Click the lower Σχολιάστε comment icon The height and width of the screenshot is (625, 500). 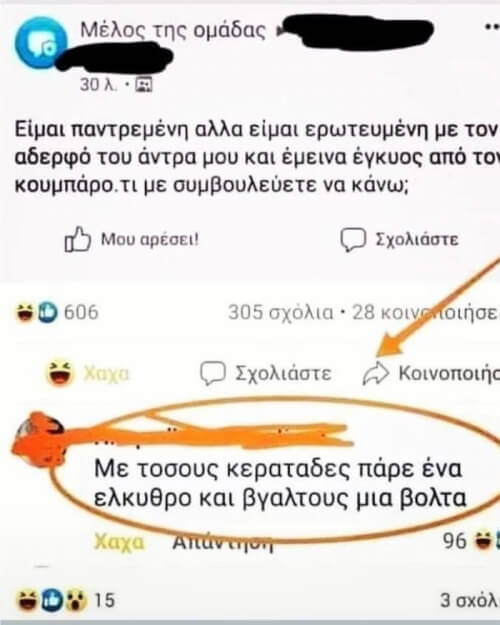coord(213,373)
